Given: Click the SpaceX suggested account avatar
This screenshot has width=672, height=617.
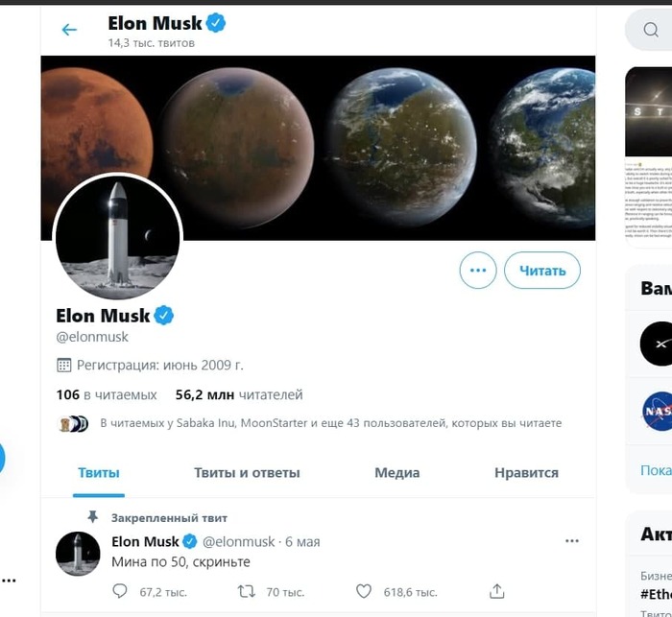Looking at the screenshot, I should coord(657,344).
